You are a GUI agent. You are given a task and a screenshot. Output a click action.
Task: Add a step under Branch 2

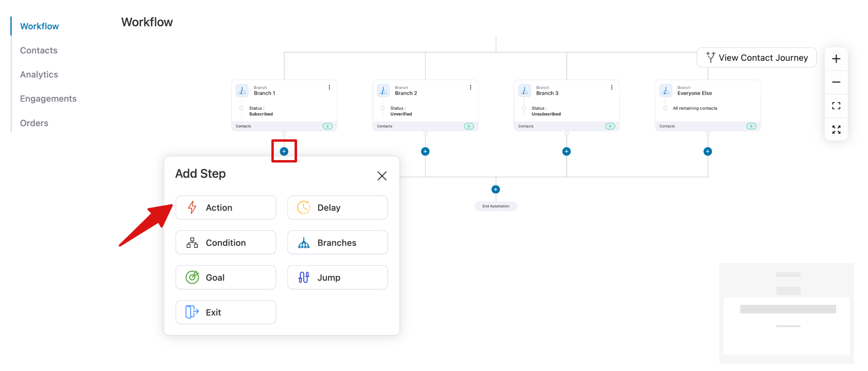click(425, 151)
